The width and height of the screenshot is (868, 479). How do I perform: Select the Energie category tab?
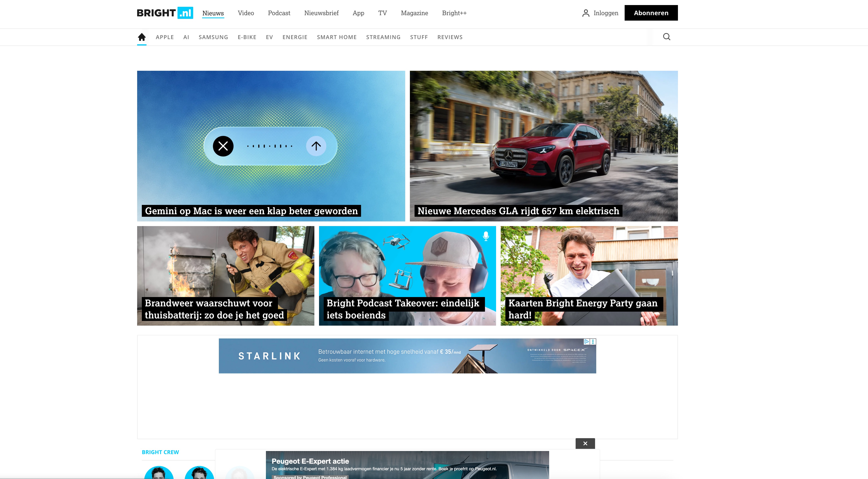pos(295,37)
